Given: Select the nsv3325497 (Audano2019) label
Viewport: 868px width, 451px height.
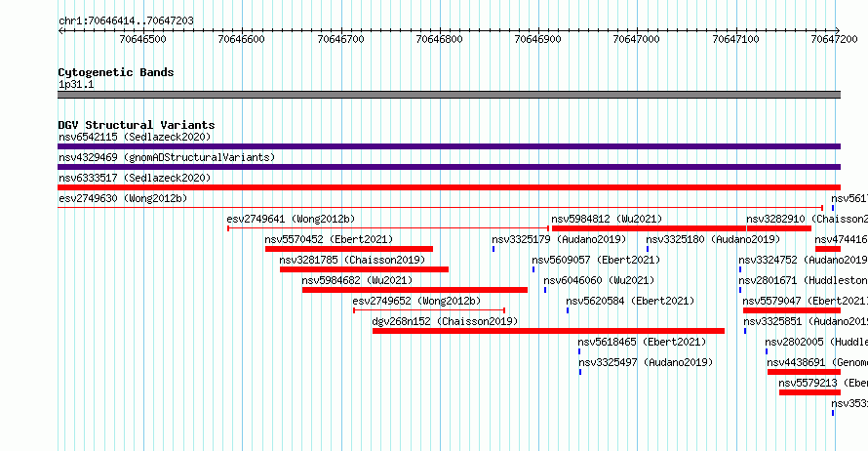Looking at the screenshot, I should click(x=646, y=362).
